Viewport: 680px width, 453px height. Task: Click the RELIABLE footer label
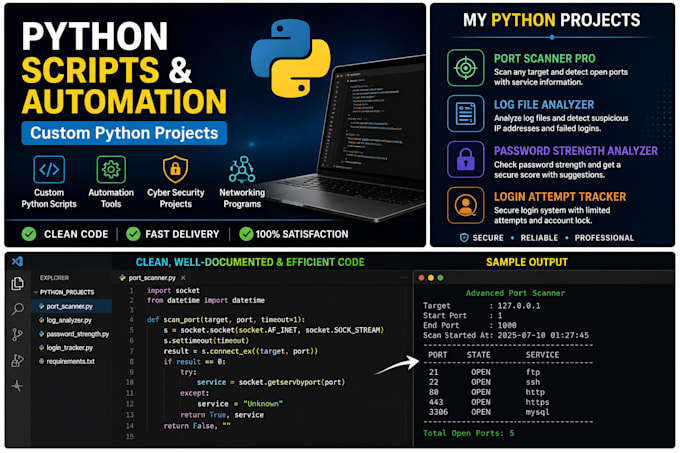539,238
